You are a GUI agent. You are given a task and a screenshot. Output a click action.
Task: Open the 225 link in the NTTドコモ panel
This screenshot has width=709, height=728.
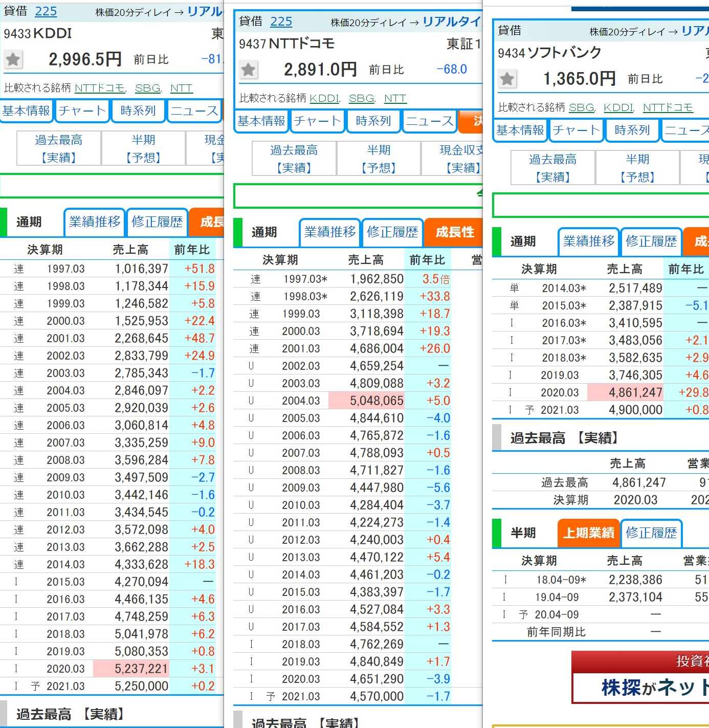click(281, 21)
